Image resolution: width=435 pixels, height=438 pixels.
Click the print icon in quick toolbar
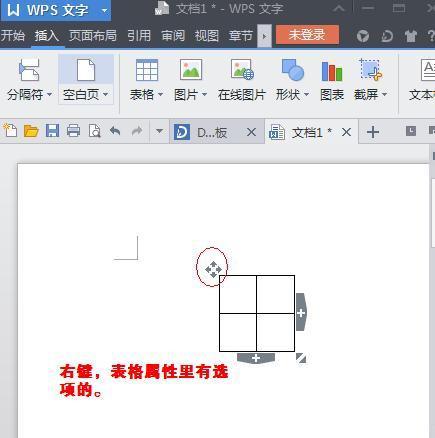(x=73, y=131)
